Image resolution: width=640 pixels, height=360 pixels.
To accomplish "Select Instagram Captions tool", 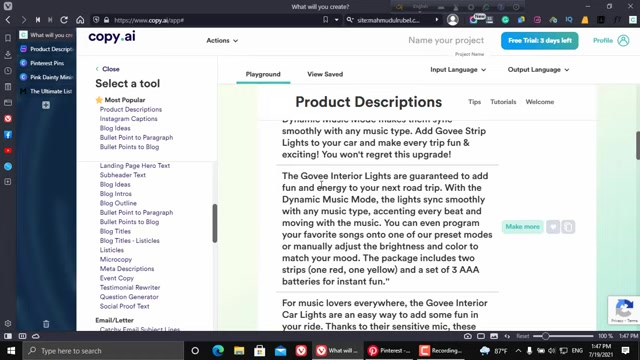I will click(x=129, y=119).
